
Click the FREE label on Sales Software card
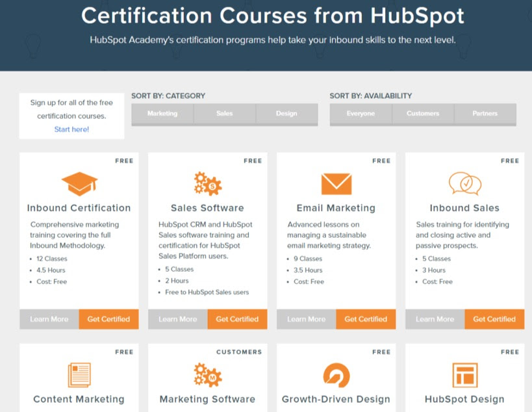click(x=253, y=161)
